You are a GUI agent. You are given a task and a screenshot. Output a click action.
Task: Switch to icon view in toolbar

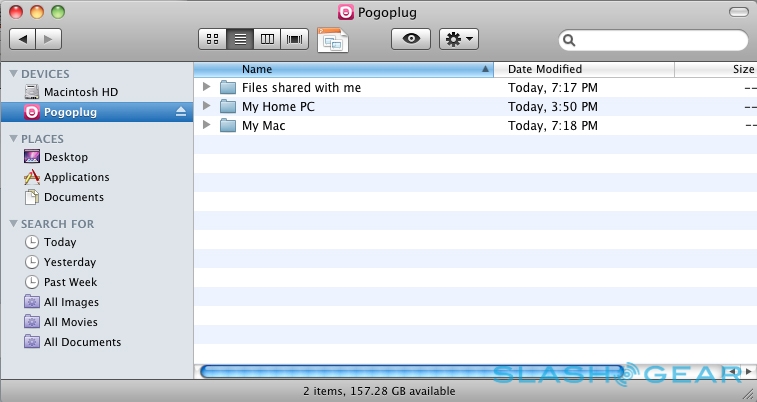[x=212, y=39]
